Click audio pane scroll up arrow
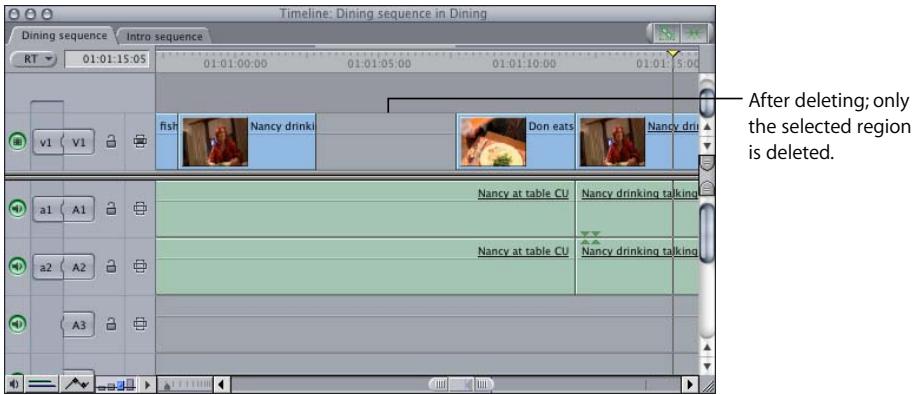Viewport: 915px width, 395px height. (707, 348)
